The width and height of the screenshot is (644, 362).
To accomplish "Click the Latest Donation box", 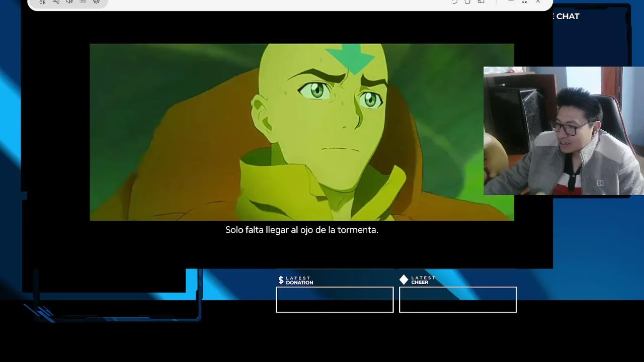I will pos(335,300).
